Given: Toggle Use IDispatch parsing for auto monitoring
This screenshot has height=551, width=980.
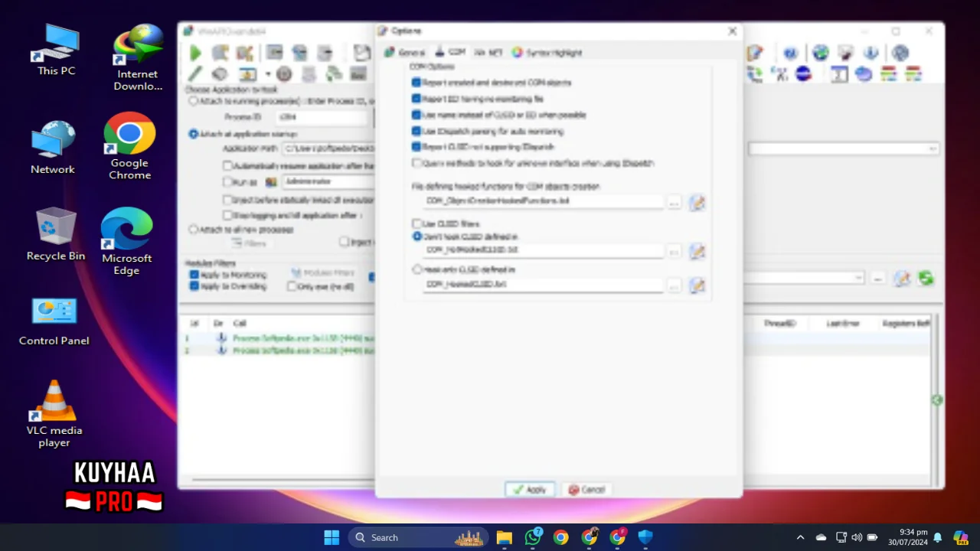Looking at the screenshot, I should point(416,131).
